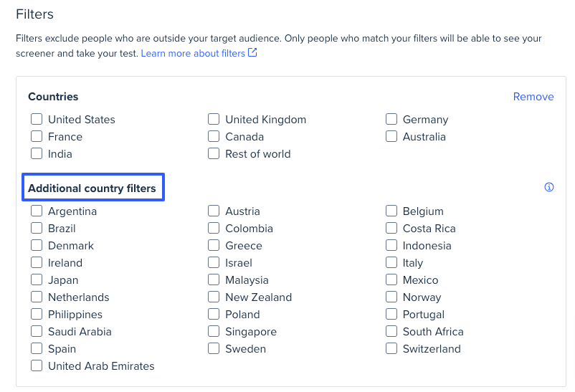
Task: Enable the New Zealand checkbox
Action: click(214, 297)
